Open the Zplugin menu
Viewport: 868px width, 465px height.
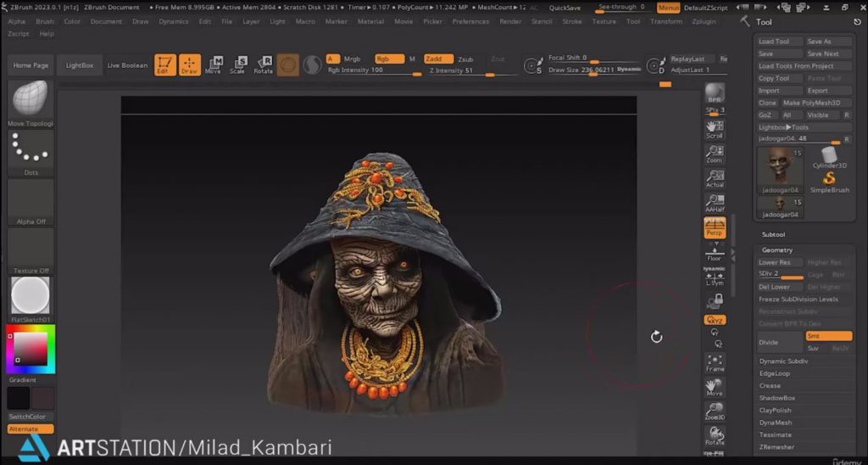coord(704,21)
